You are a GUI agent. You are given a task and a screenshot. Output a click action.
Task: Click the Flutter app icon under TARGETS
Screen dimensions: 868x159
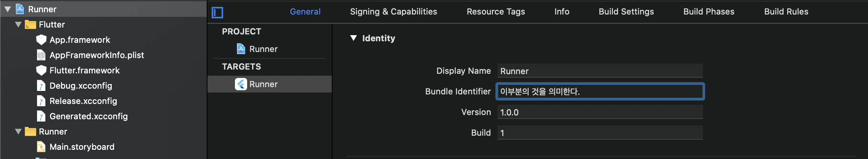click(241, 84)
